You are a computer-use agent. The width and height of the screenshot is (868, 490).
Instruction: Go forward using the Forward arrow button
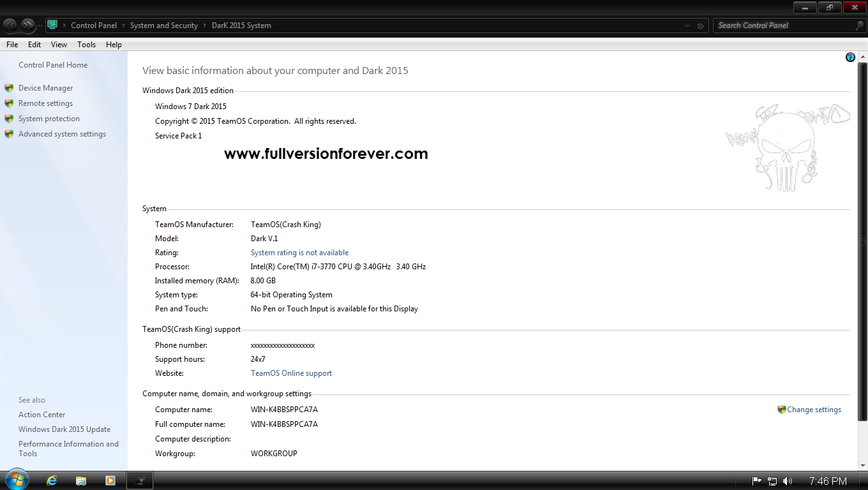[27, 26]
